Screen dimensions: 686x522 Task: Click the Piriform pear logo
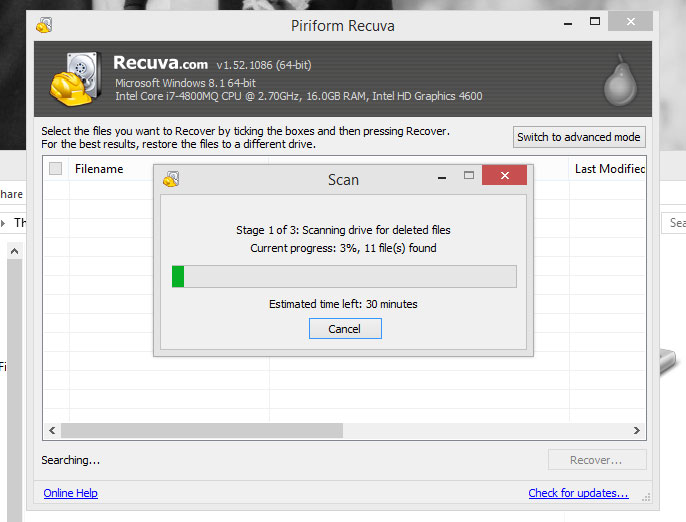[620, 81]
